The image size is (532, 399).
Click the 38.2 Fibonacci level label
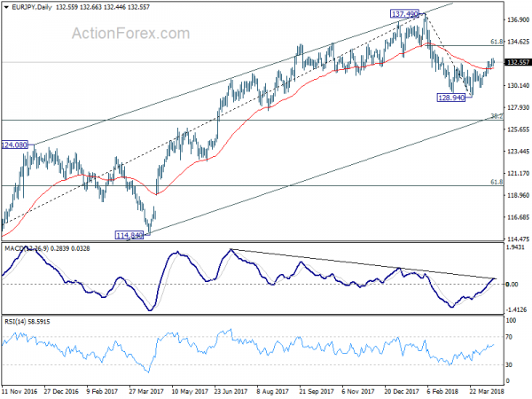497,116
